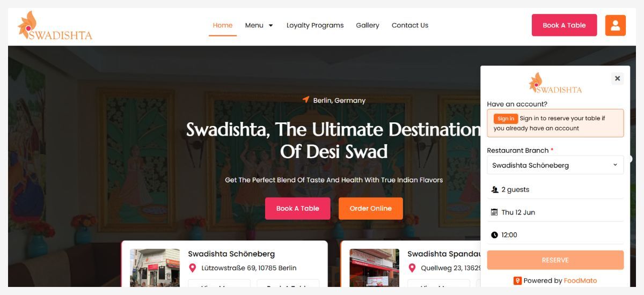Image resolution: width=644 pixels, height=295 pixels.
Task: Click the clock icon beside 12:00
Action: [x=494, y=235]
